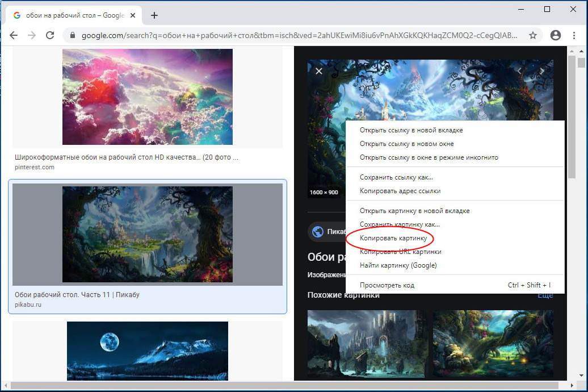Screen dimensions: 588x392
Task: Select Сохранить картинку как...
Action: pyautogui.click(x=400, y=224)
